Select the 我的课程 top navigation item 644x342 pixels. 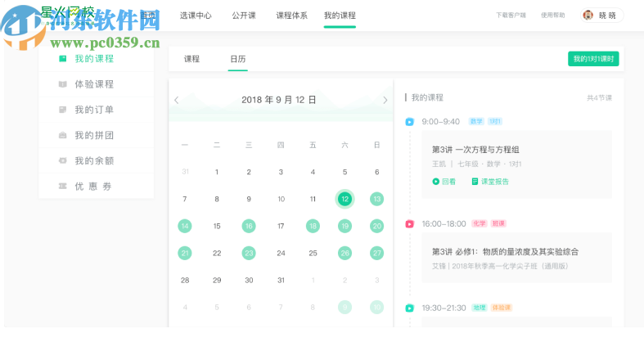pos(340,16)
